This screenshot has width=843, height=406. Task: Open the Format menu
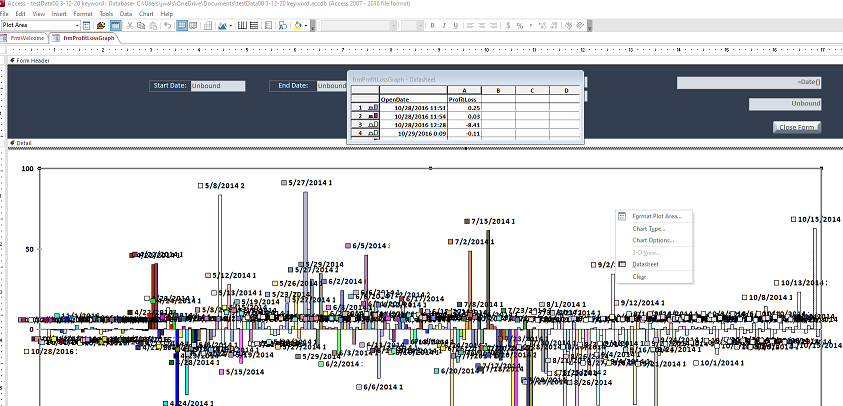(x=83, y=14)
